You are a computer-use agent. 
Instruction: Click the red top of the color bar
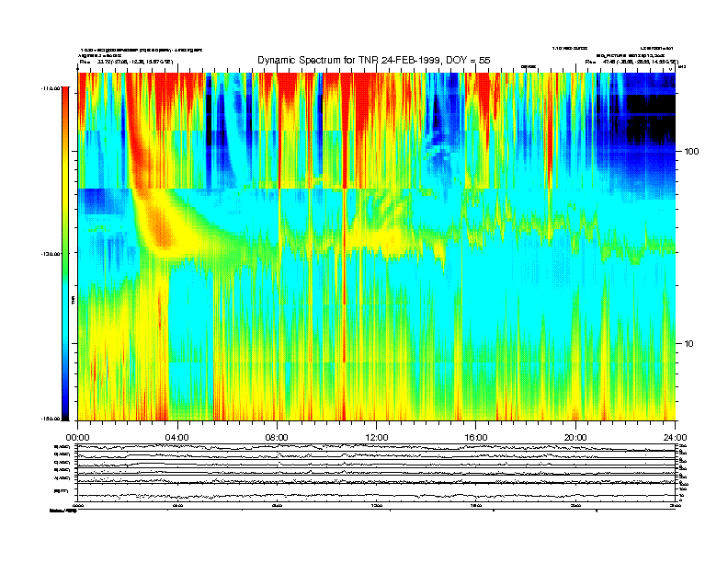click(x=65, y=96)
